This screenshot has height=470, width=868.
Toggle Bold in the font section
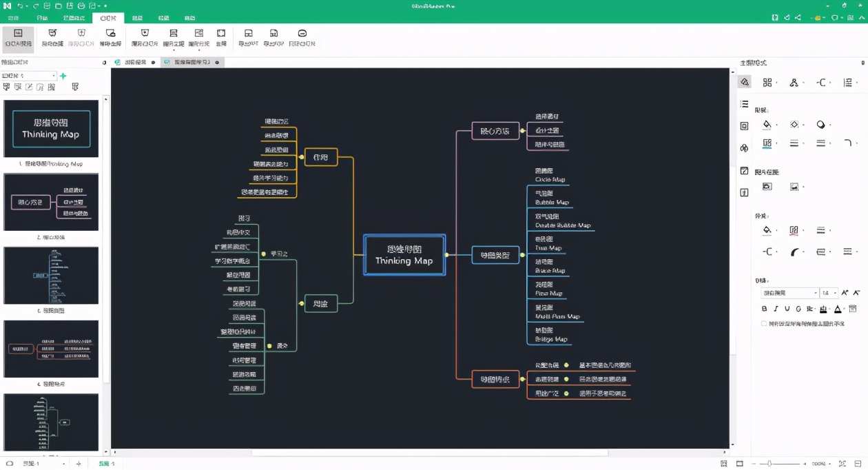[764, 309]
